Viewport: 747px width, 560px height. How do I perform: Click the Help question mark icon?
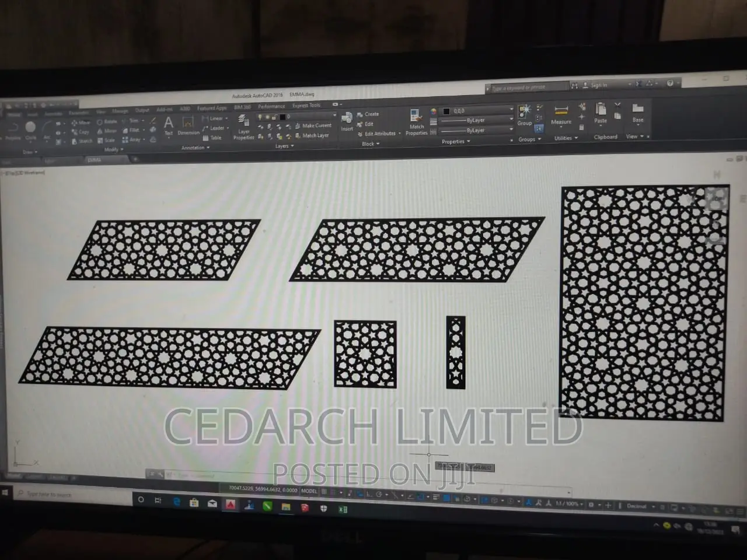tap(670, 83)
